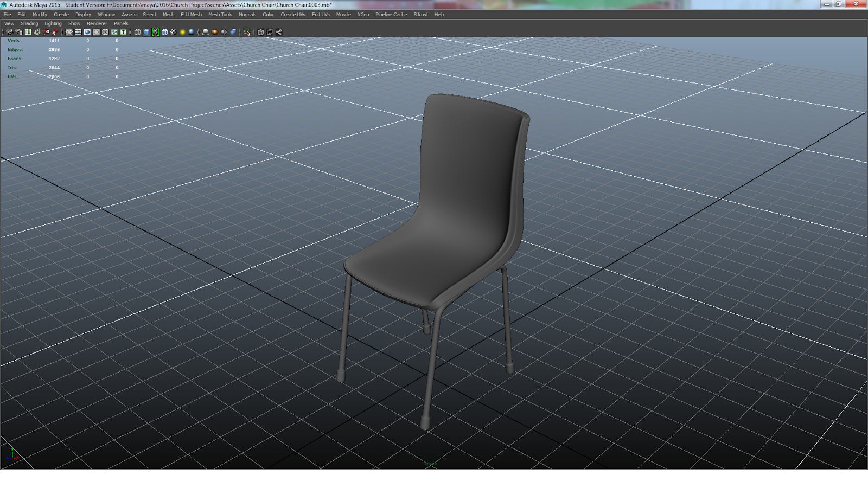Screen dimensions: 868x488
Task: Toggle the Film Gate icon
Action: click(78, 32)
